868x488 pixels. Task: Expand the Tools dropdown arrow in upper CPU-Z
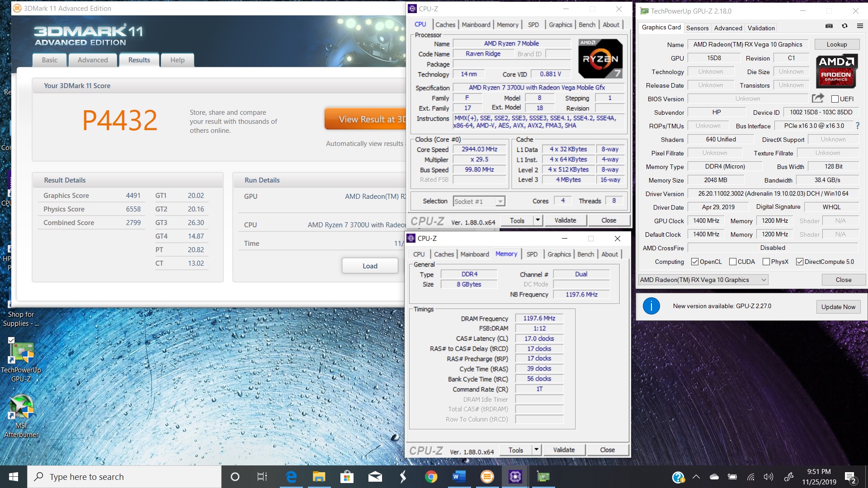[538, 220]
